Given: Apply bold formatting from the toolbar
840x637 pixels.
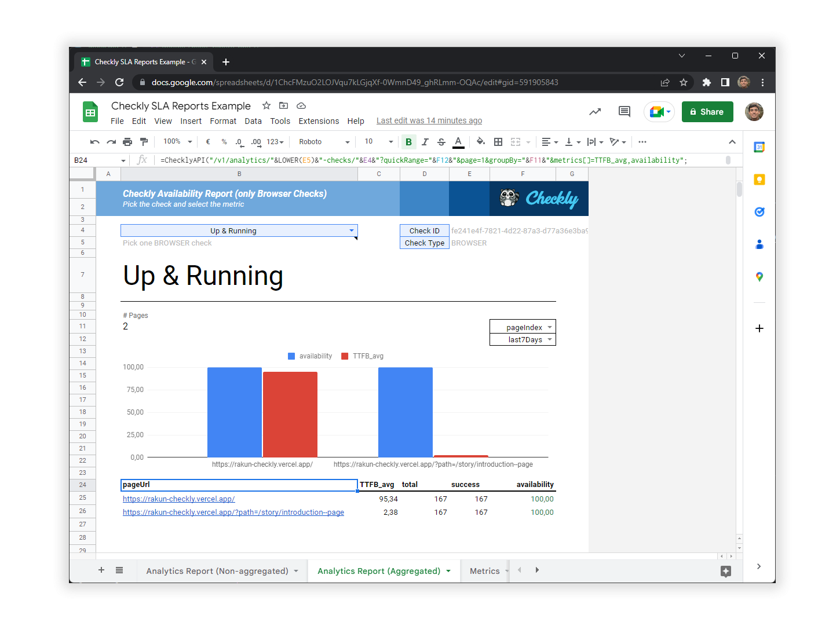Looking at the screenshot, I should click(408, 141).
